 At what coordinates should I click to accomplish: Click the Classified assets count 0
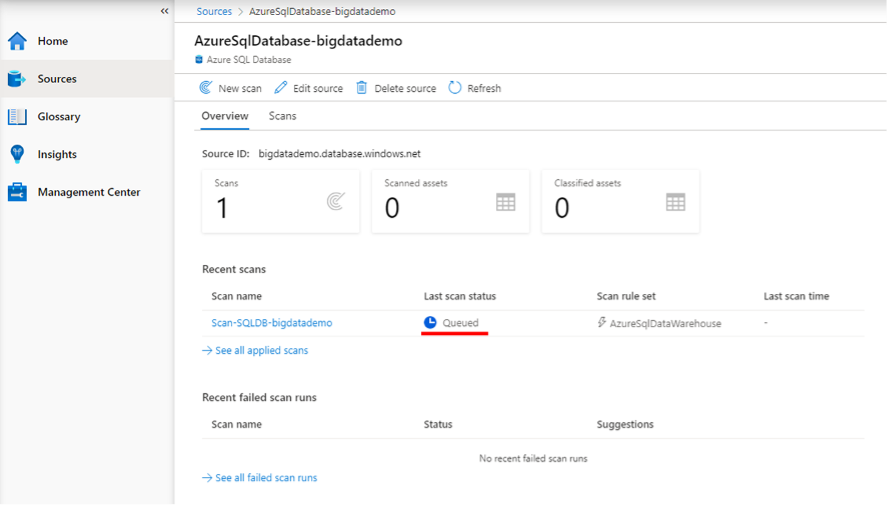[562, 208]
